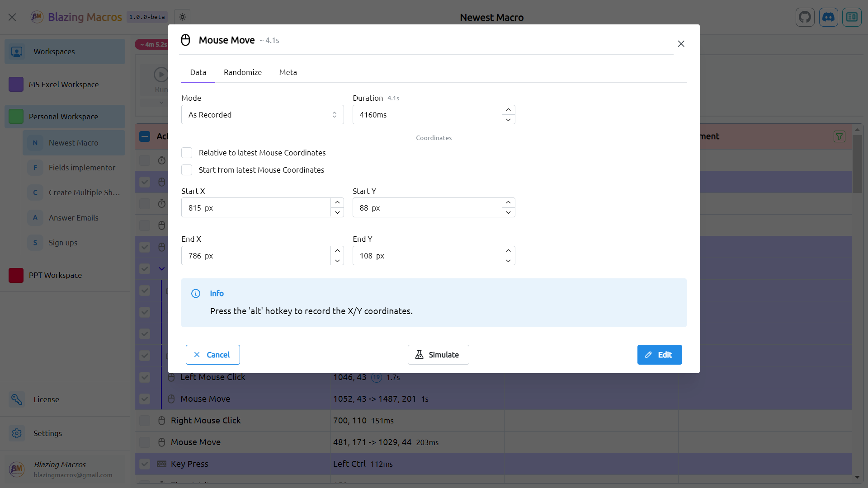Decrease Start X with the down arrow
The height and width of the screenshot is (488, 868).
tap(337, 212)
